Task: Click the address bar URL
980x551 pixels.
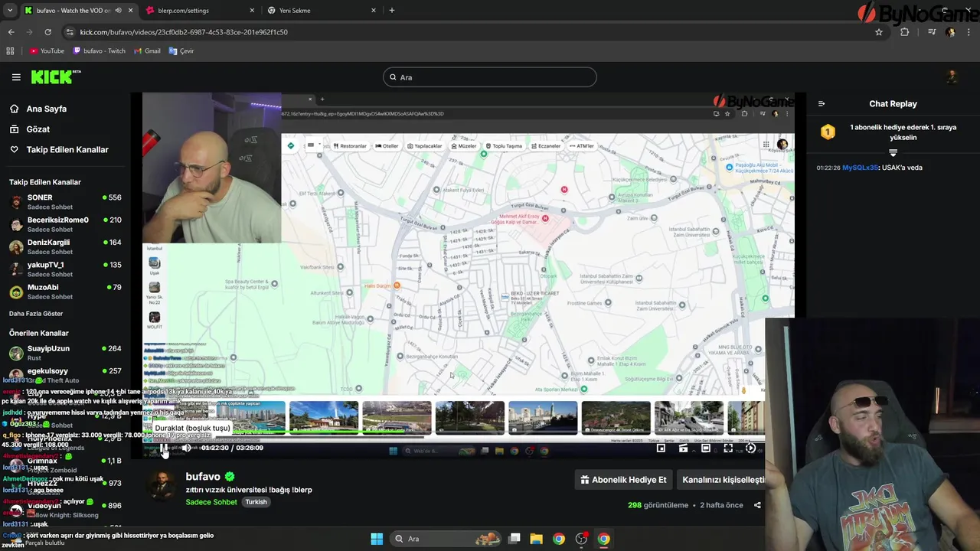Action: pos(184,32)
